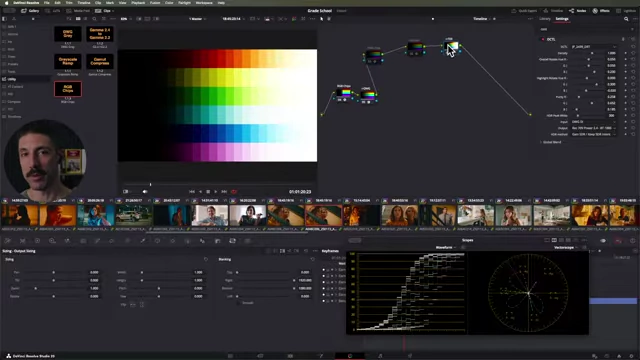Click the effects search magnifier icon
This screenshot has height=360, width=640.
coord(626,19)
